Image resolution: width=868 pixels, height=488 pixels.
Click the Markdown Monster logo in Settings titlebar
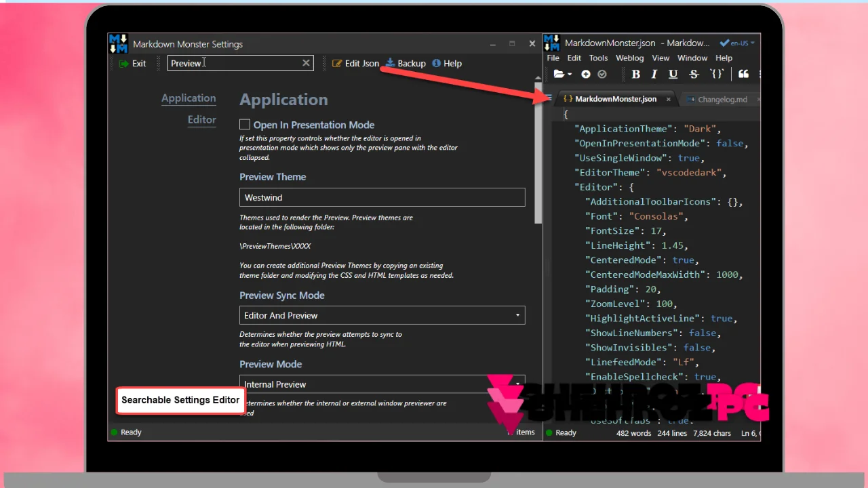point(118,43)
